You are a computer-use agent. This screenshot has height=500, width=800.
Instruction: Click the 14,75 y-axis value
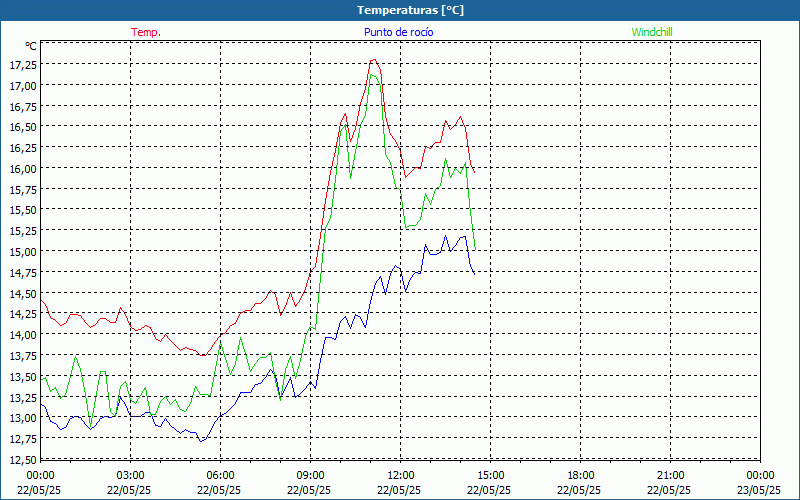point(23,272)
